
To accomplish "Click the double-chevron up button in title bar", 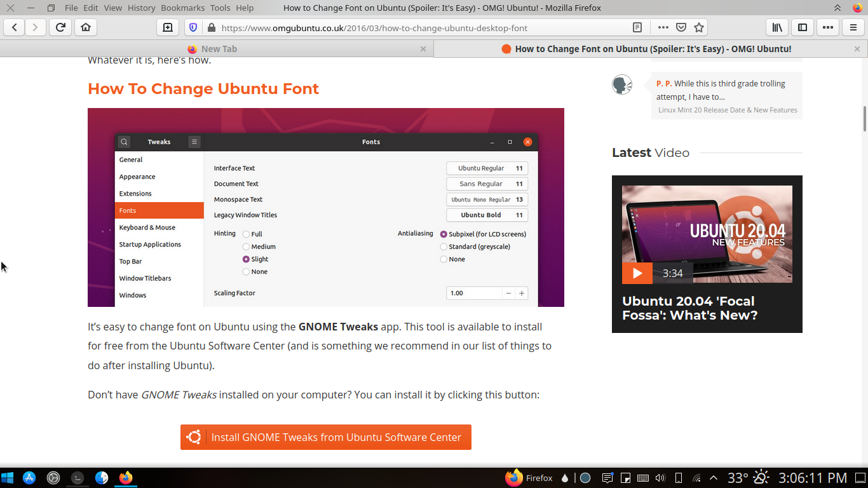I will coord(837,8).
